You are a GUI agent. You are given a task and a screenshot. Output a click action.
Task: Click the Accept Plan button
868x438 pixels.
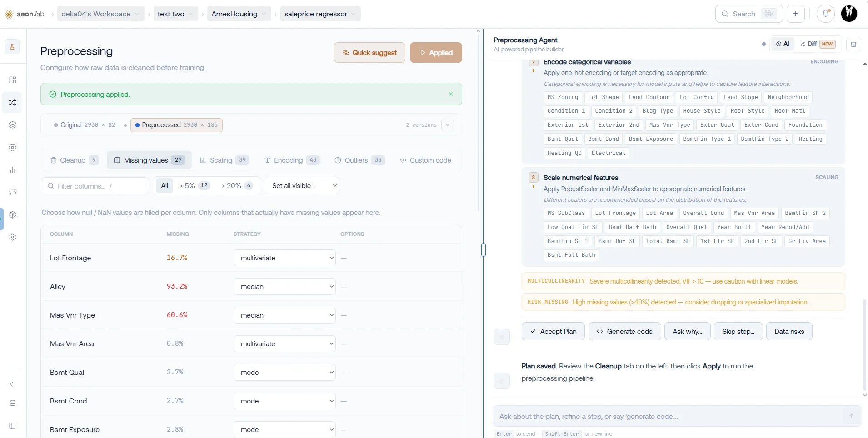point(553,332)
